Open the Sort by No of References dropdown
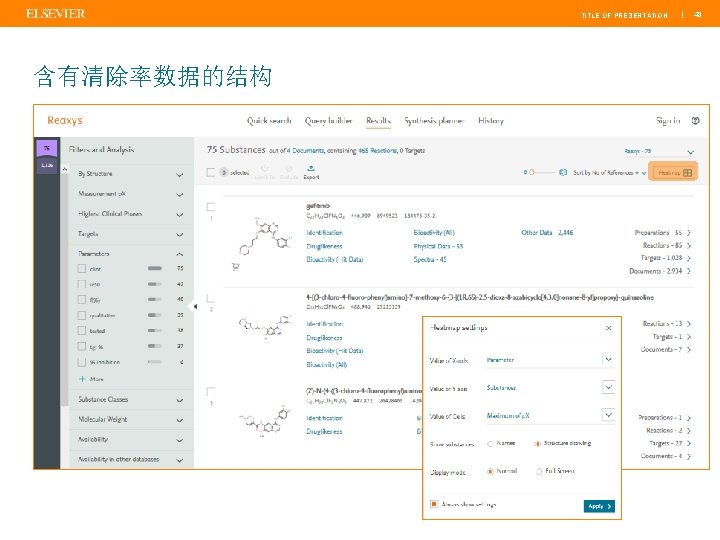Screen dimensions: 720x540 point(610,173)
